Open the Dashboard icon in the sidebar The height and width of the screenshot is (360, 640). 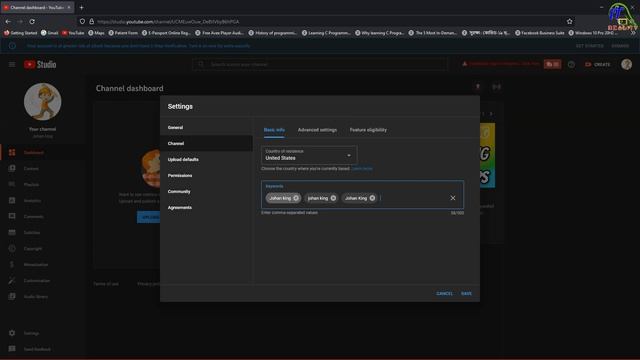(12, 152)
